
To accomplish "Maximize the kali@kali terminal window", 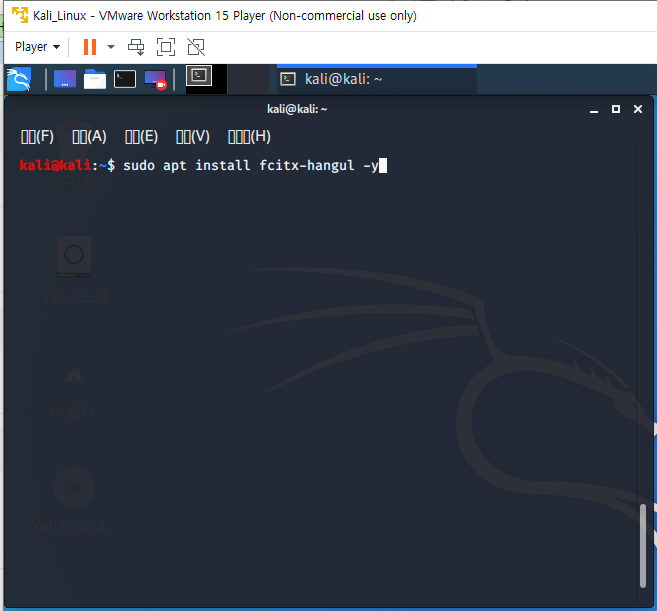I will [616, 109].
